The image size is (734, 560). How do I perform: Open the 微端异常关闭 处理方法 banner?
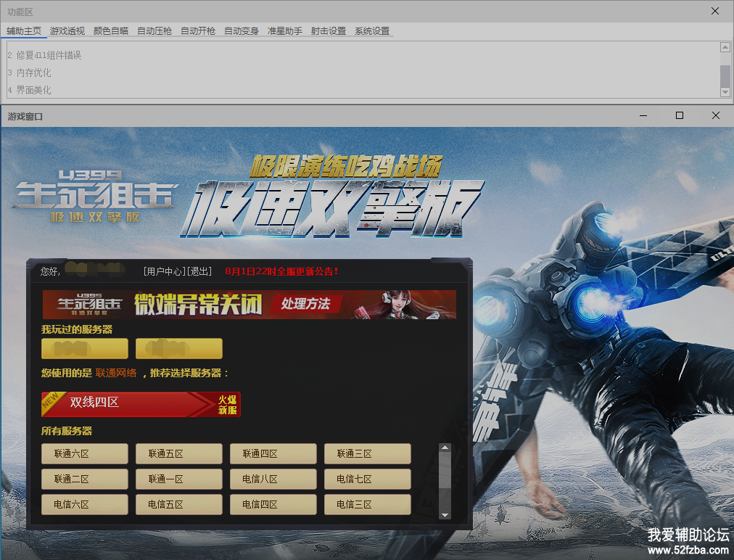[249, 305]
